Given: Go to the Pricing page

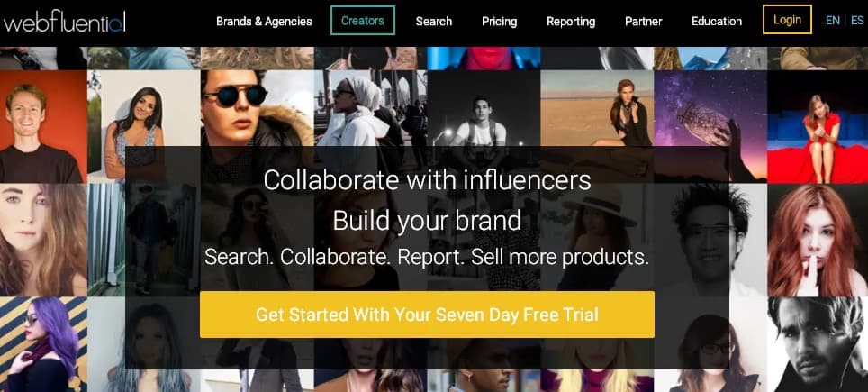Looking at the screenshot, I should (500, 22).
